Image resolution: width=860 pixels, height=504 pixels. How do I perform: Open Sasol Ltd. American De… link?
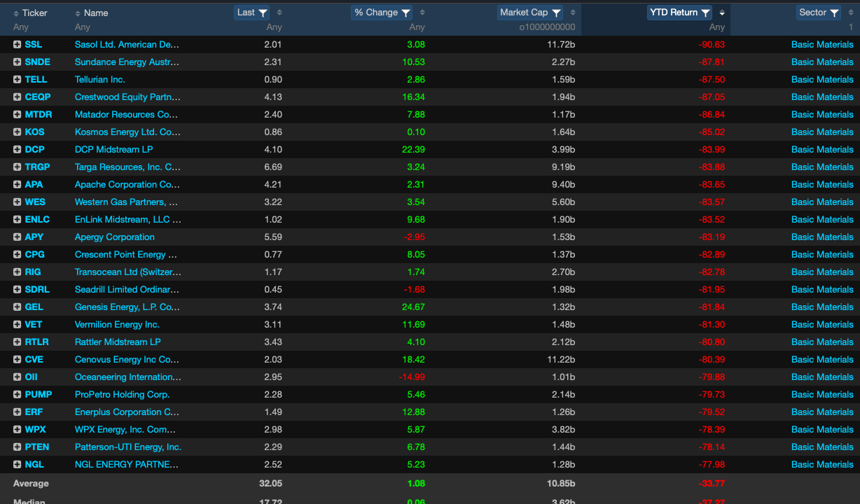click(x=127, y=44)
